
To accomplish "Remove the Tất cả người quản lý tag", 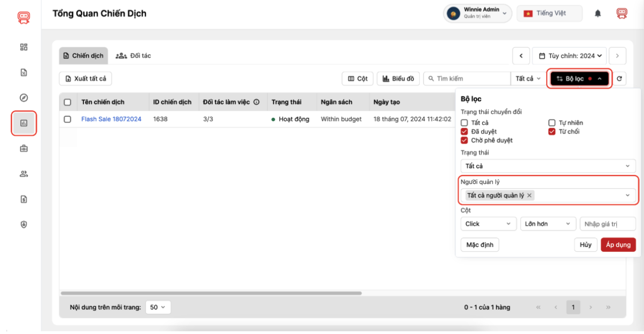I will click(529, 196).
